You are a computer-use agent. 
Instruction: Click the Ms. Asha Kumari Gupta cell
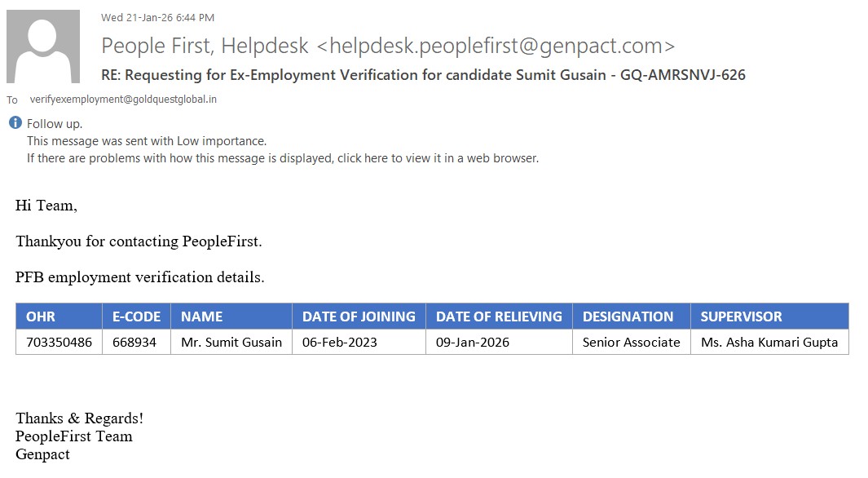tap(769, 342)
